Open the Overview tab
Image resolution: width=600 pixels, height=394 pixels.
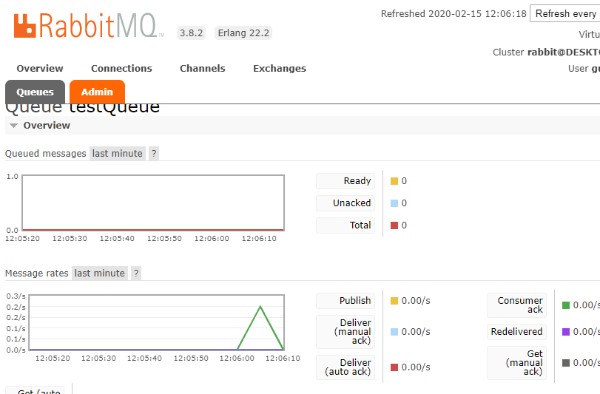pyautogui.click(x=40, y=68)
